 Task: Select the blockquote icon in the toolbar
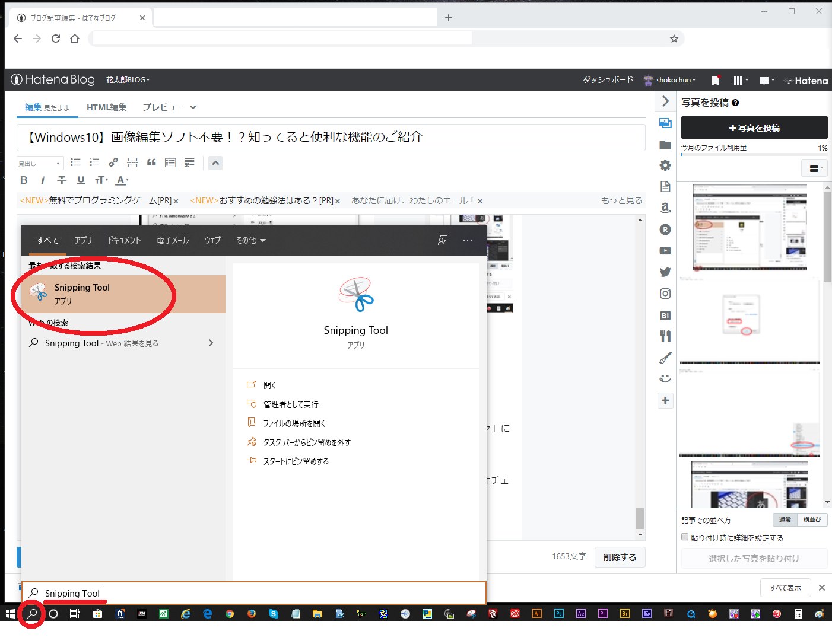click(151, 162)
